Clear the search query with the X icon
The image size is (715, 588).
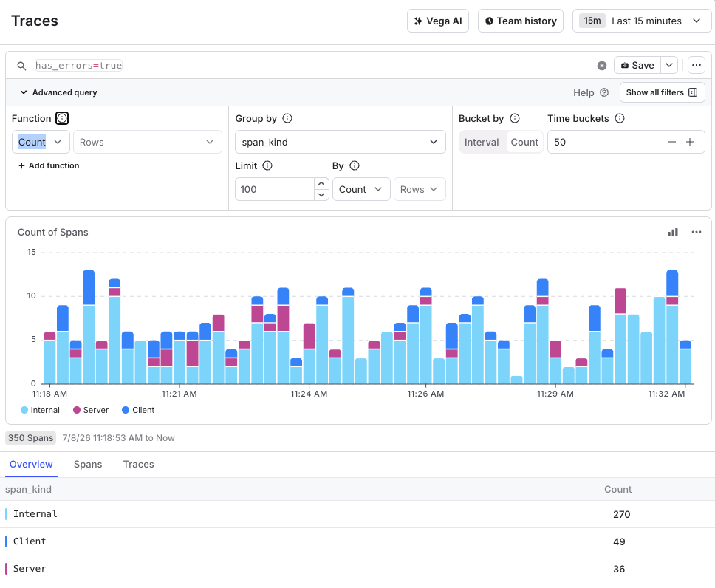(x=602, y=66)
